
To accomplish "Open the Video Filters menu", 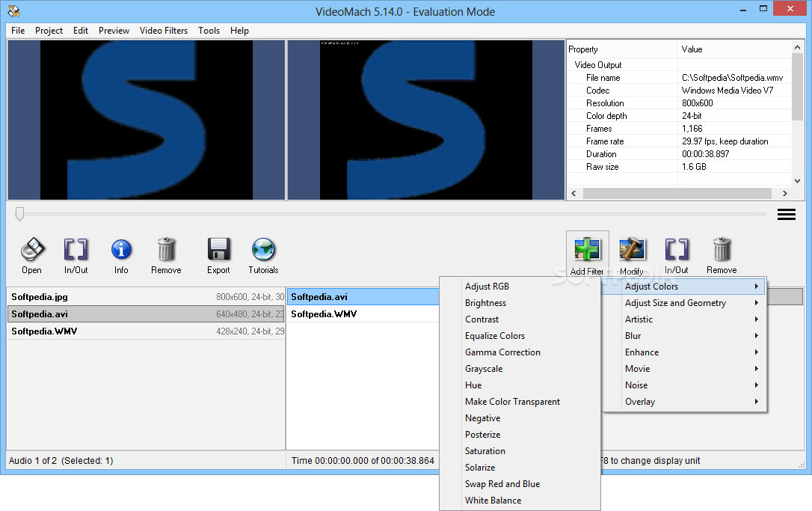I will [x=164, y=31].
